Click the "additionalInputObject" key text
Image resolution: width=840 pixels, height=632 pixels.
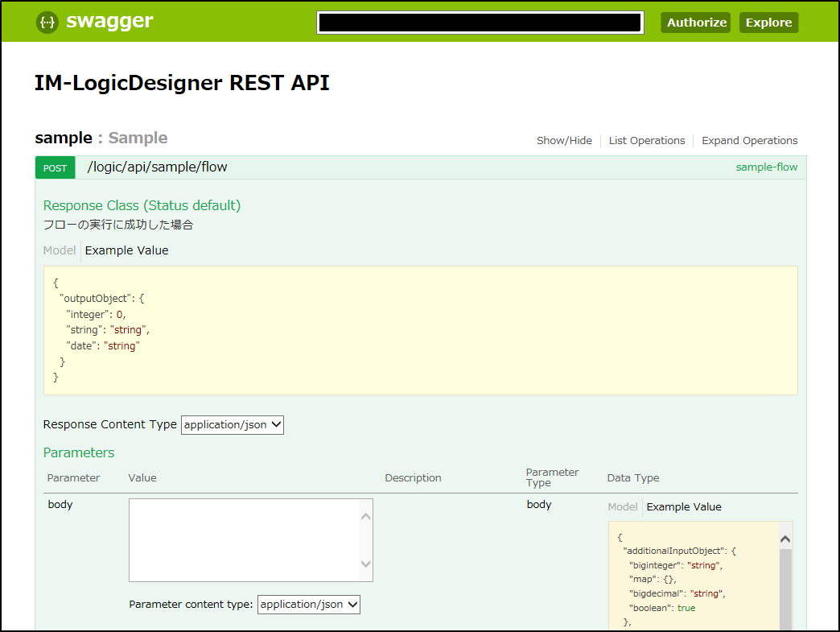click(x=674, y=551)
